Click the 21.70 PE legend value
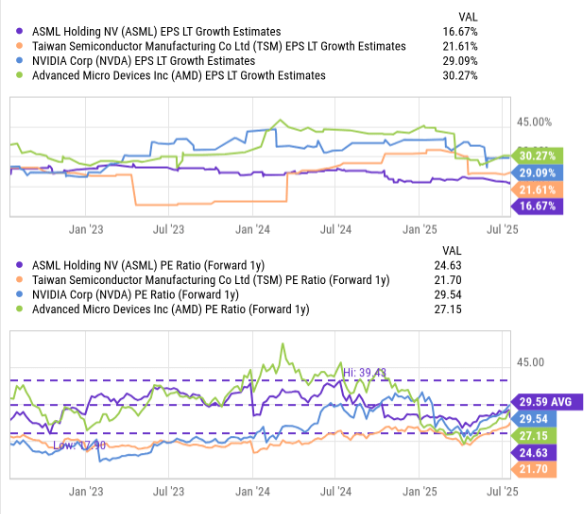Screen dimensions: 587x514 click(x=448, y=280)
